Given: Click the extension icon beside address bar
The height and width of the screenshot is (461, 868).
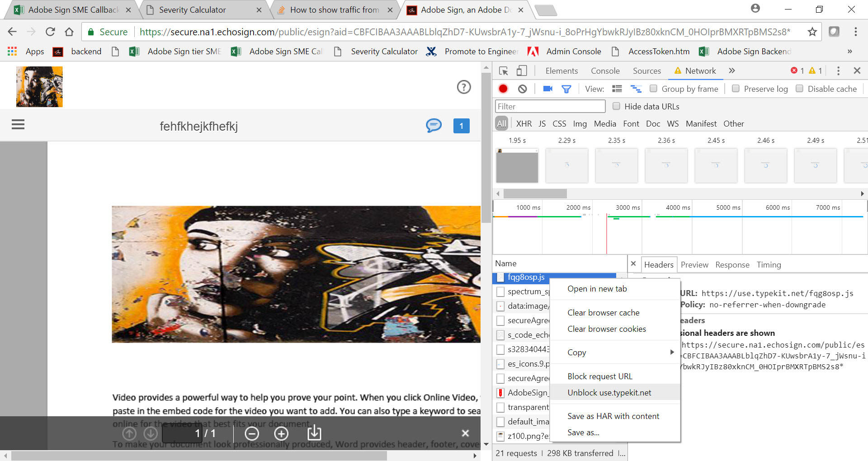Looking at the screenshot, I should point(834,32).
